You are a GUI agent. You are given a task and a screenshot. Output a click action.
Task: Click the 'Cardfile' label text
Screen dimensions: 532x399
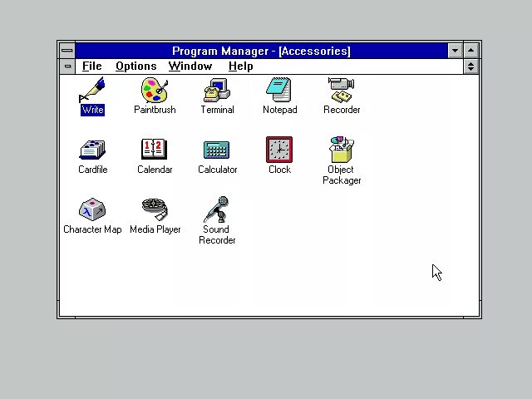tap(92, 170)
